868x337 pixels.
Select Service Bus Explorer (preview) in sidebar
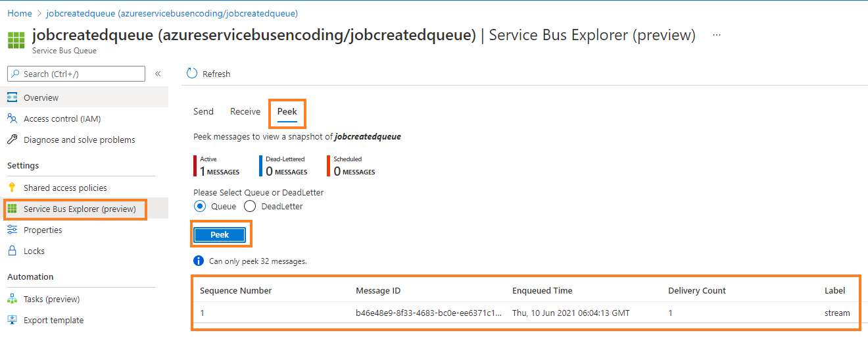pyautogui.click(x=79, y=209)
